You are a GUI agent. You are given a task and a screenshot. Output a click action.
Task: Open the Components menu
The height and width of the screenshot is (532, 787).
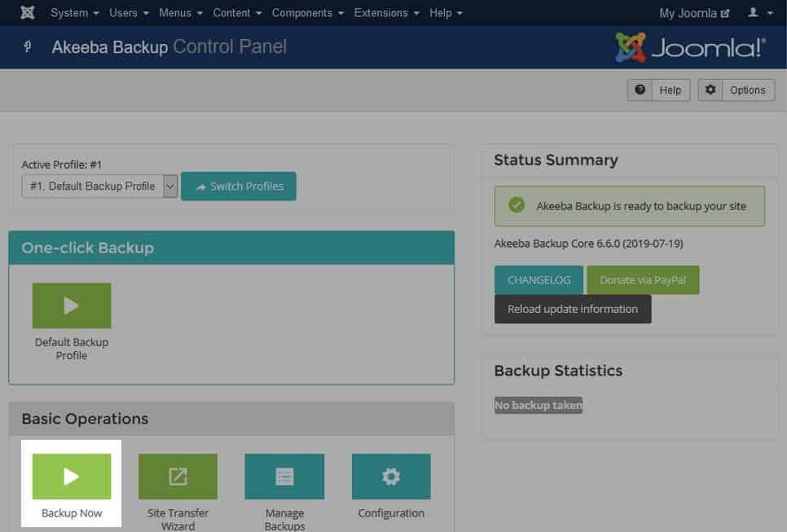(308, 13)
